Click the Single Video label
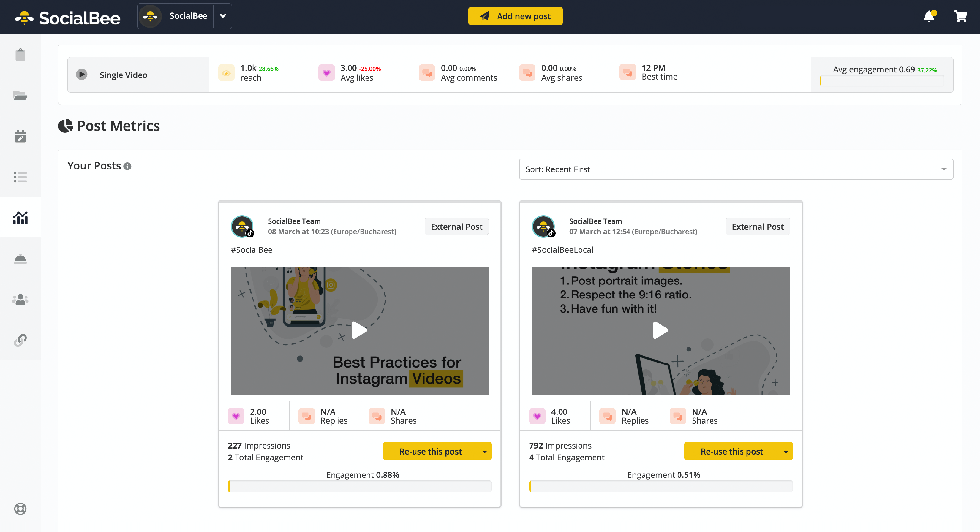 [x=123, y=75]
